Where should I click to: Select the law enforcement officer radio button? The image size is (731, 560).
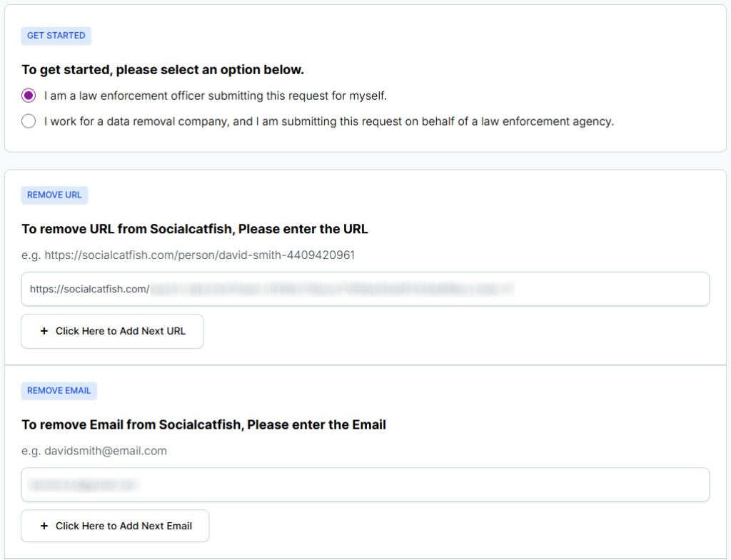coord(29,96)
